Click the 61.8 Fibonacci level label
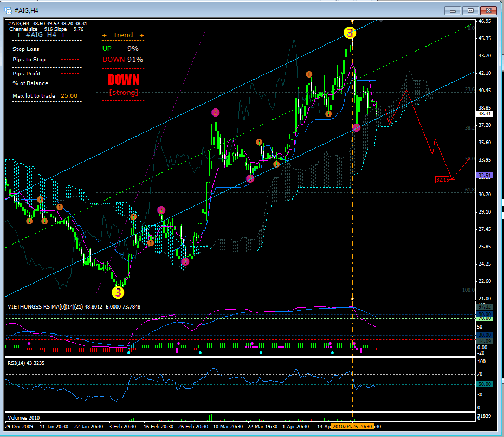 coord(470,190)
